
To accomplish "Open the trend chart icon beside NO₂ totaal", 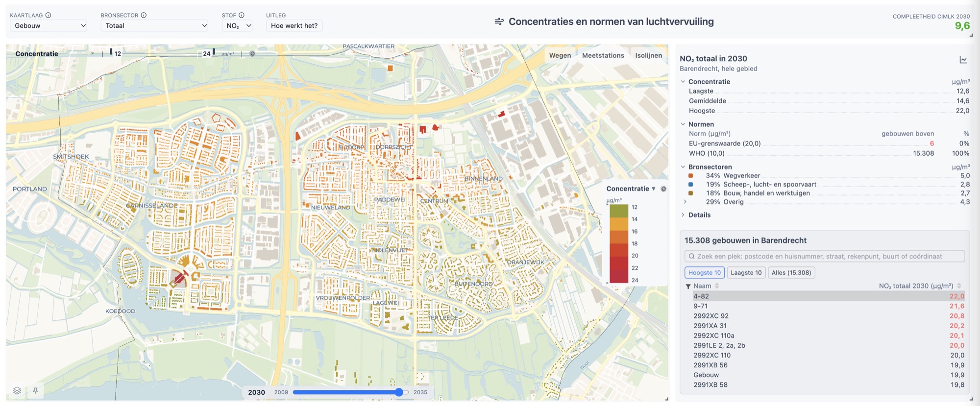I will pyautogui.click(x=963, y=60).
